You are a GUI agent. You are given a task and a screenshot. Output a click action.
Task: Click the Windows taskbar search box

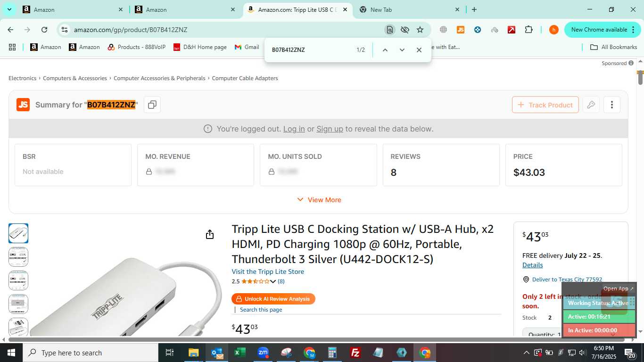(x=91, y=353)
